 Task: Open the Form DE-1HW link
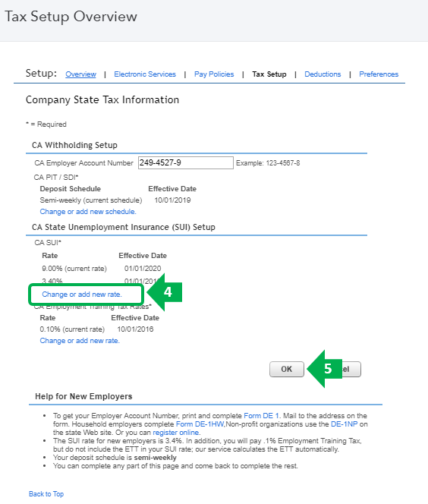pos(200,424)
